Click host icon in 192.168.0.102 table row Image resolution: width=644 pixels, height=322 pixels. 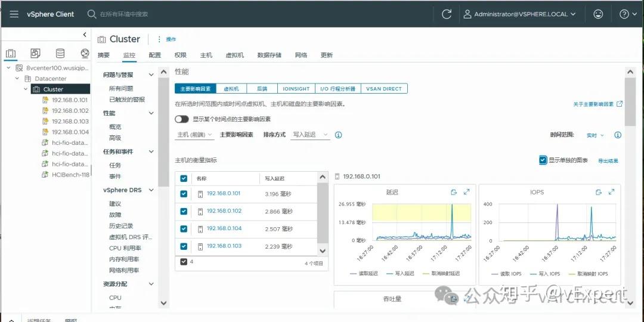pos(200,212)
